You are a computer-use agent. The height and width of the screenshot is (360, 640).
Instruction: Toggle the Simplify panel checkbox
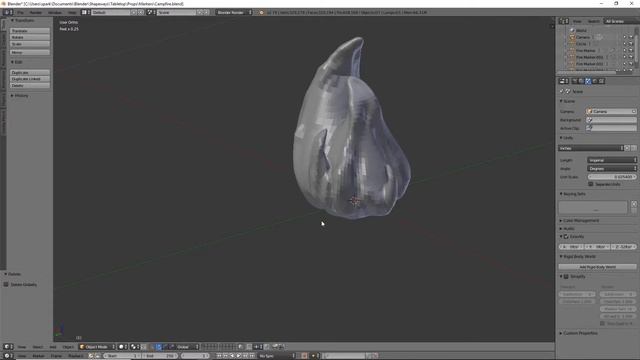566,276
